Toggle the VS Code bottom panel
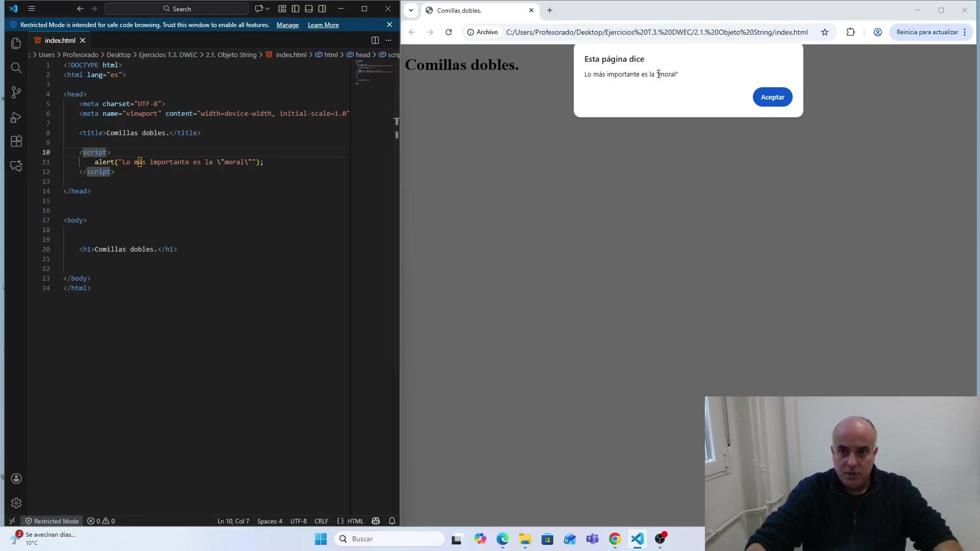The image size is (980, 551). coord(309,9)
